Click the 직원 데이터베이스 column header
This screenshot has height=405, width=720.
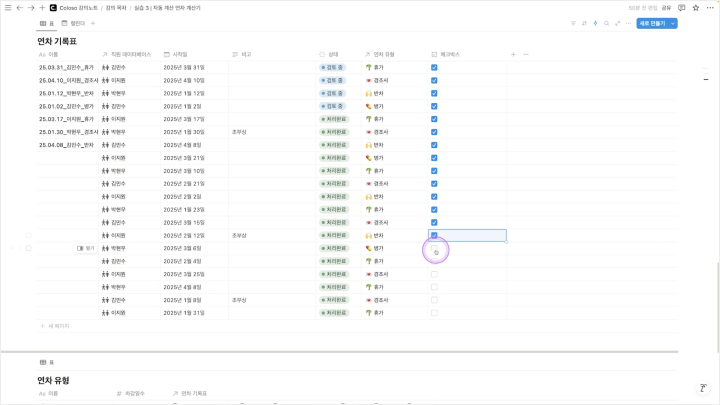tap(129, 55)
